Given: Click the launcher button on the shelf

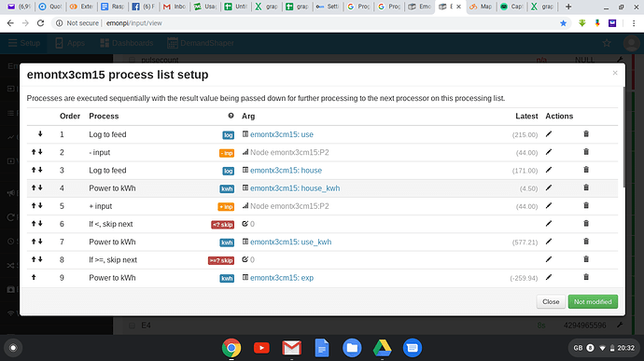Looking at the screenshot, I should (x=13, y=348).
